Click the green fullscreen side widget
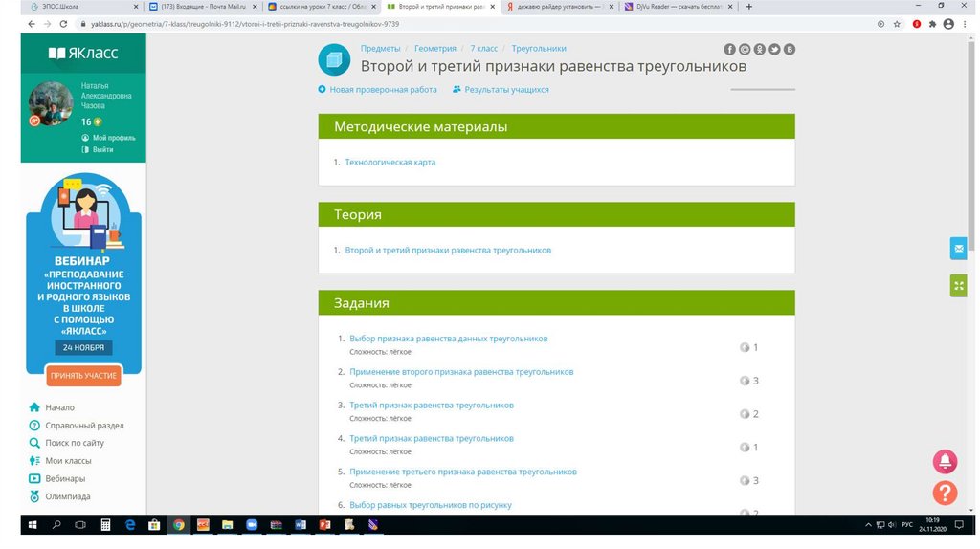This screenshot has height=549, width=980. click(958, 286)
